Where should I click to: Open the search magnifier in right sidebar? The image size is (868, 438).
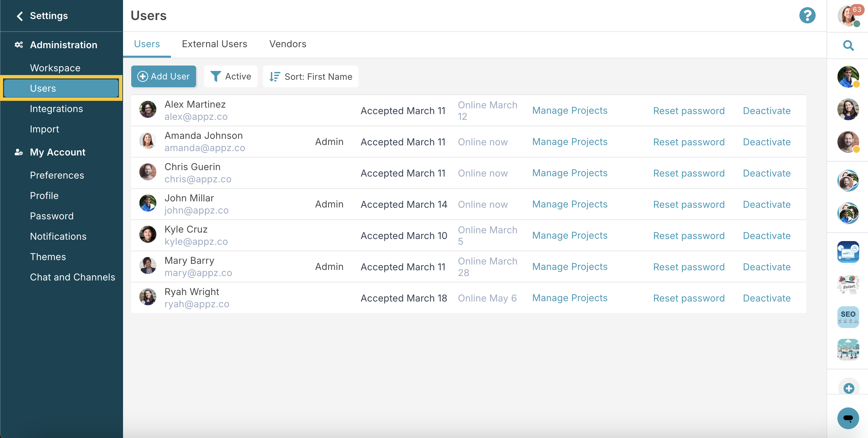[848, 45]
